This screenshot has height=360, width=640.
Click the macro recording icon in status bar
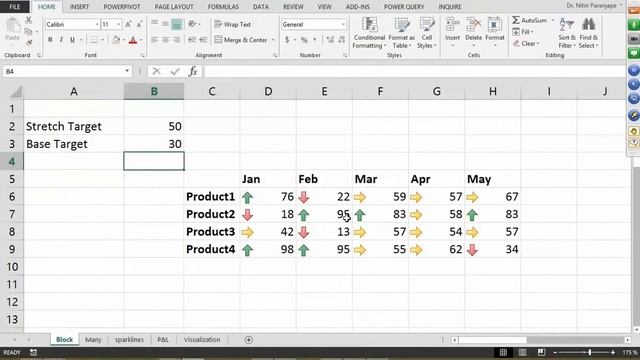(x=33, y=352)
